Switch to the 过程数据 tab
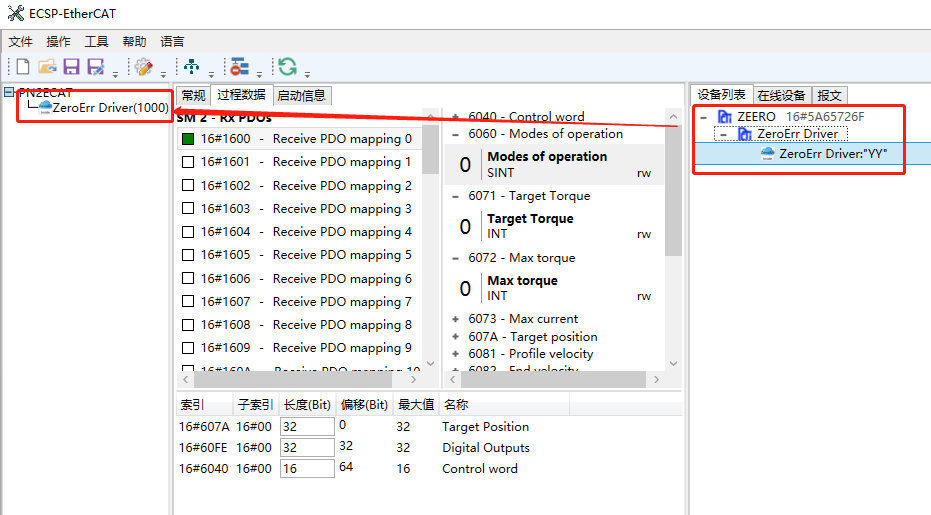 tap(241, 95)
